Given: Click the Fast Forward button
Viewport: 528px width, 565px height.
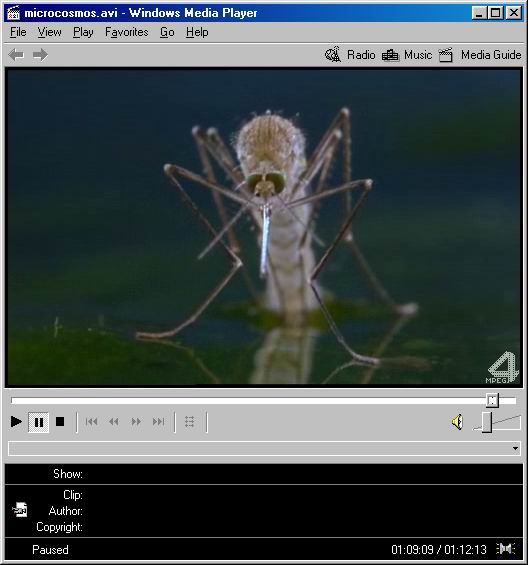Looking at the screenshot, I should (136, 421).
